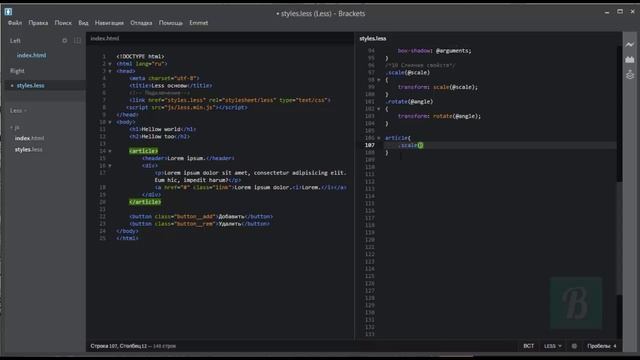Click the transform: scale(@scale) line

point(438,87)
